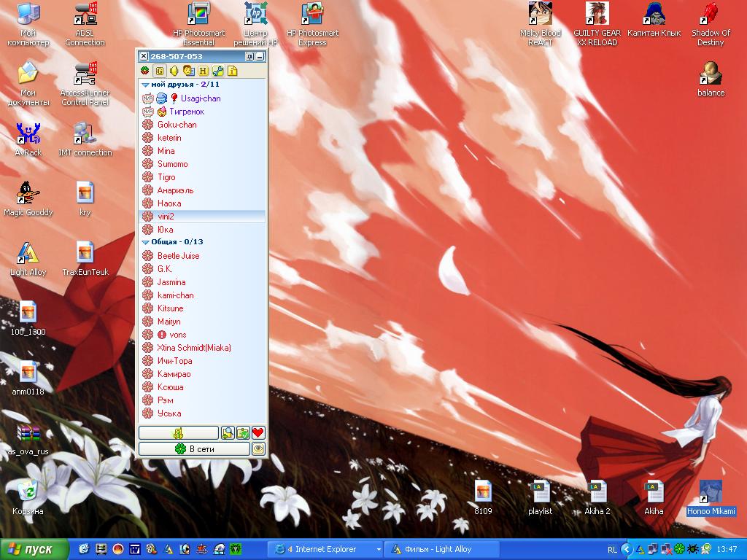747x560 pixels.
Task: Collapse the 'Общая - 0/13' group
Action: coord(145,242)
